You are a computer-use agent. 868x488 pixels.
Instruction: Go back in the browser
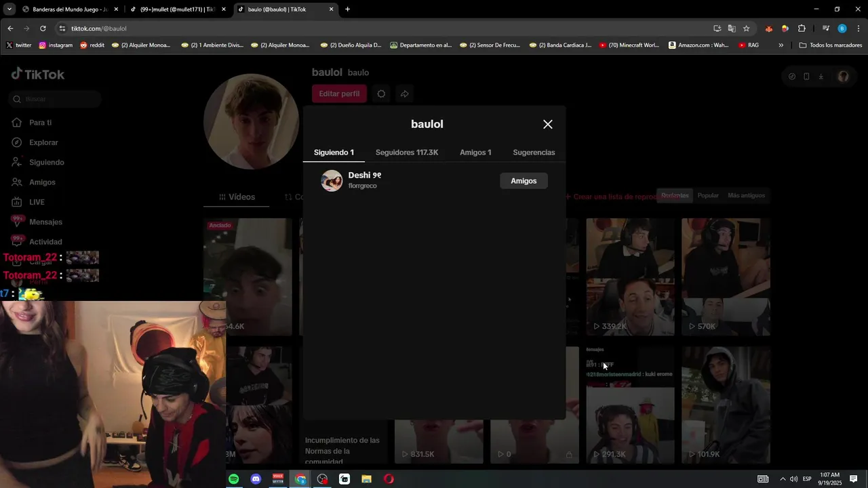[10, 28]
